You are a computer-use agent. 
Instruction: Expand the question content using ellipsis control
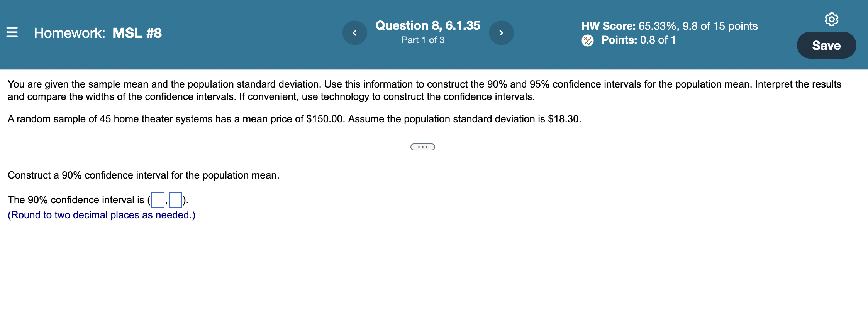coord(423,147)
